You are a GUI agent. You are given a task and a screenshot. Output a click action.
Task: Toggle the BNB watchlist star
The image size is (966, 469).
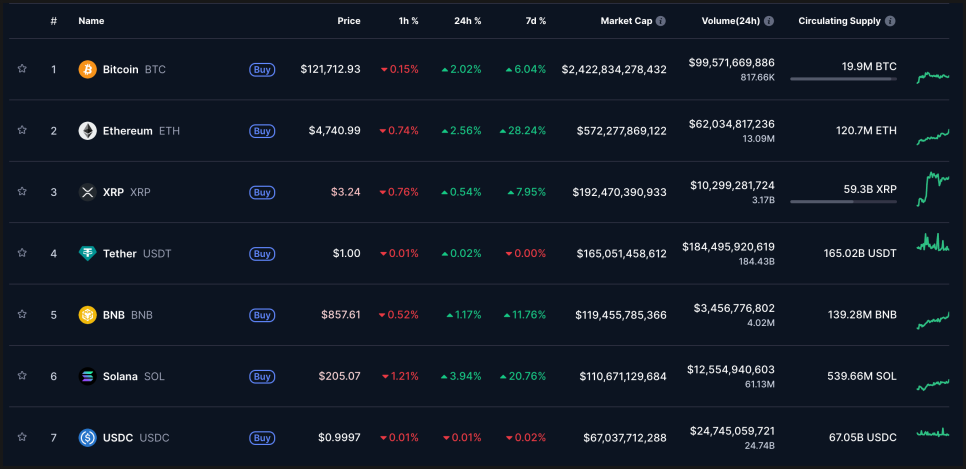tap(22, 314)
